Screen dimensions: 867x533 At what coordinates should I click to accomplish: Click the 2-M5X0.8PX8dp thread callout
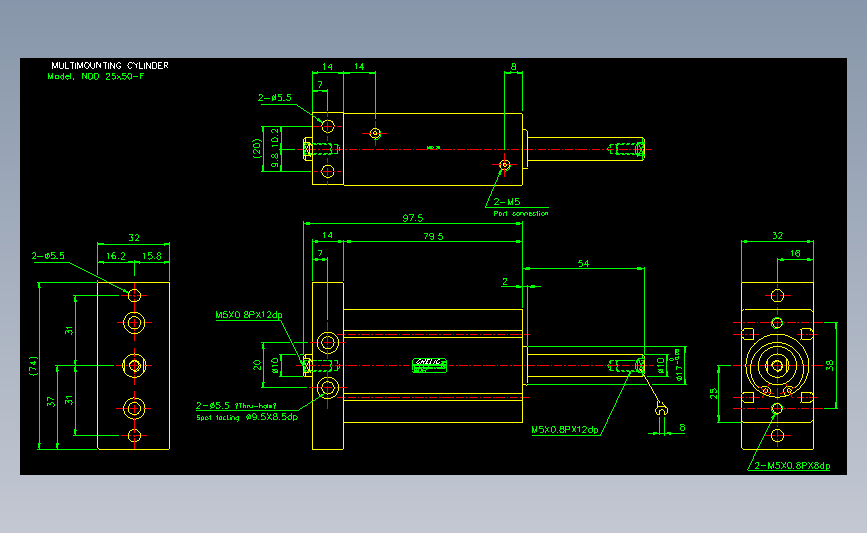click(792, 466)
